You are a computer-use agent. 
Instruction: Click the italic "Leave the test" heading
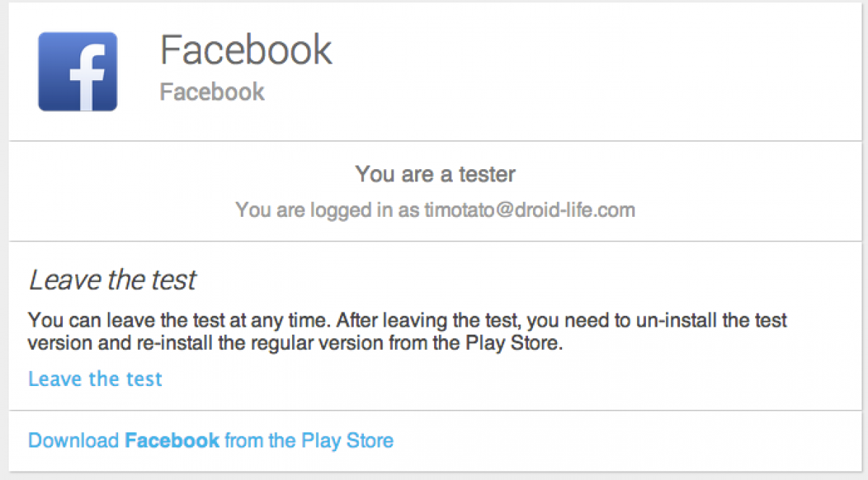pyautogui.click(x=112, y=280)
